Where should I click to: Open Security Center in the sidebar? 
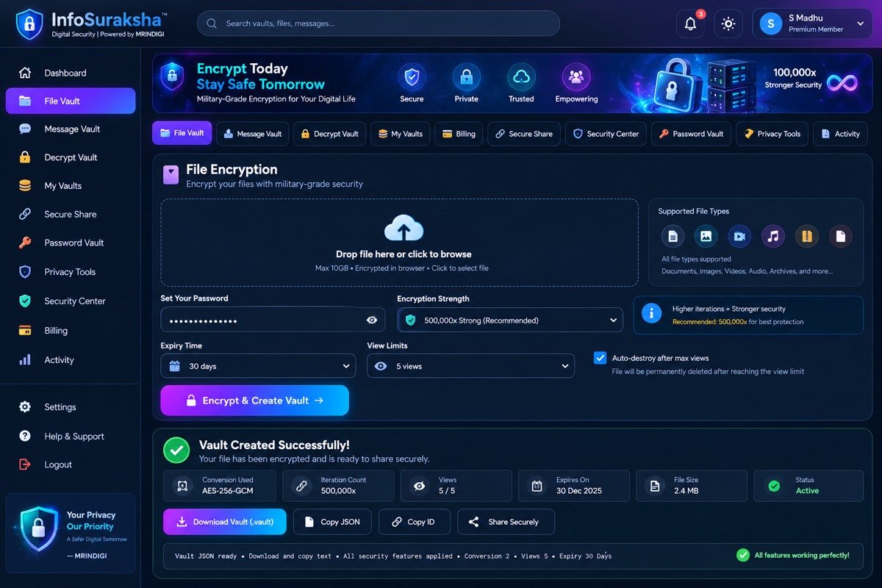[71, 301]
